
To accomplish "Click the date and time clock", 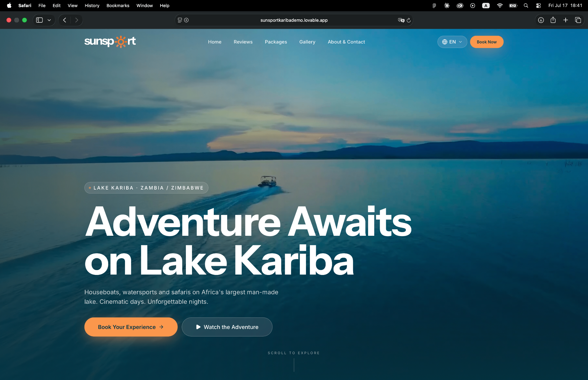I will point(565,6).
